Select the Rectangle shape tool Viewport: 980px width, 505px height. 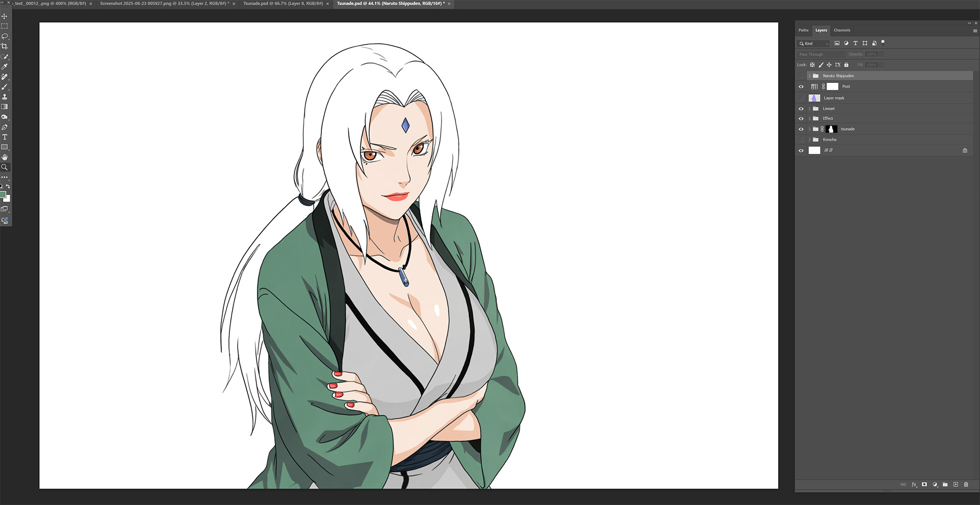tap(4, 147)
